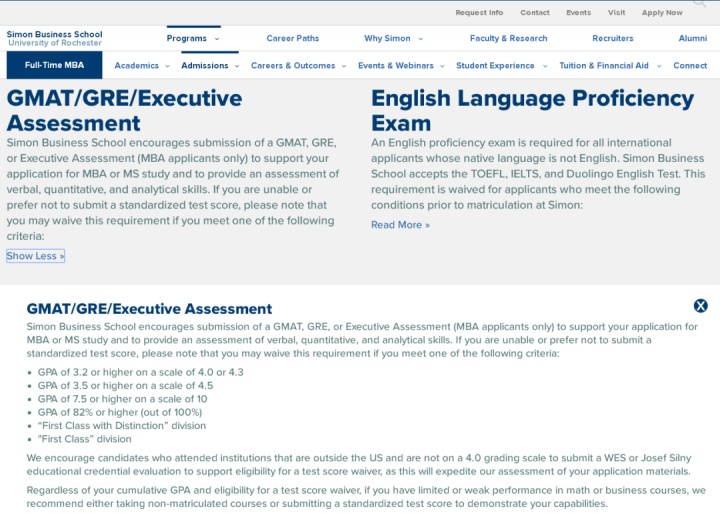
Task: Open the Connect section
Action: (690, 66)
